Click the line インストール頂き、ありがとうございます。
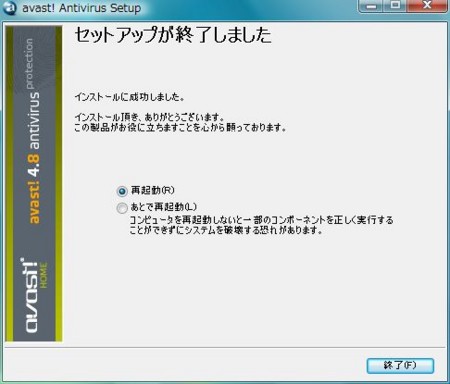 [x=149, y=117]
